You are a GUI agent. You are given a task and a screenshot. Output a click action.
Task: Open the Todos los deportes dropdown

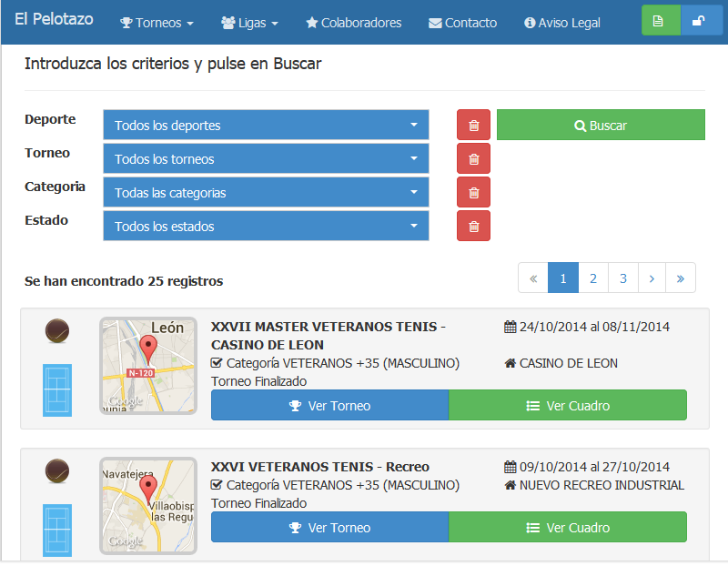tap(266, 125)
